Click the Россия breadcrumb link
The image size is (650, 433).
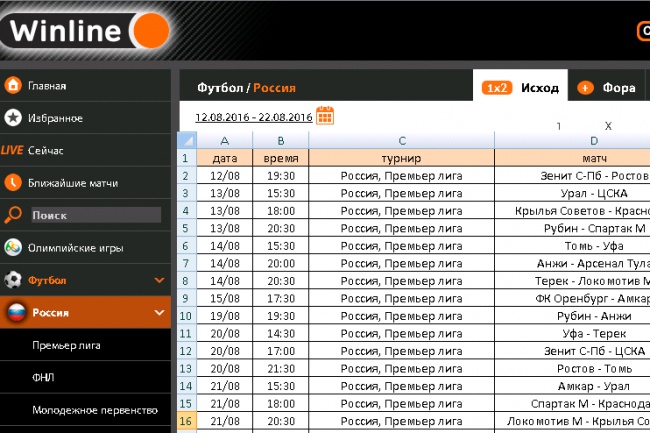pyautogui.click(x=274, y=88)
